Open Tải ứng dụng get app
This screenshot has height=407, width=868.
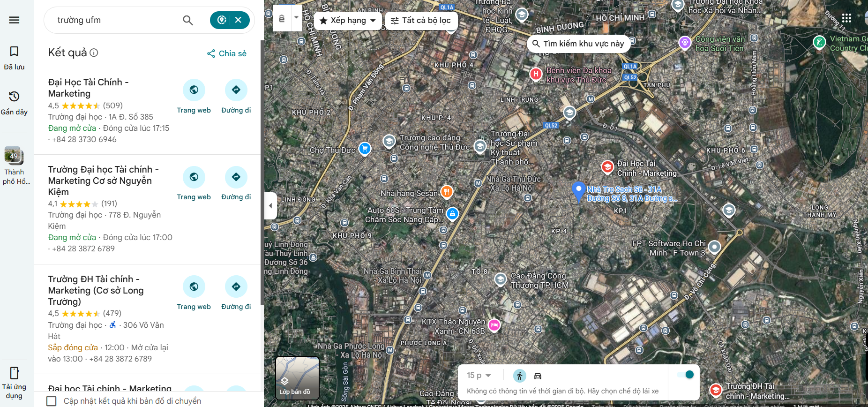pyautogui.click(x=14, y=383)
